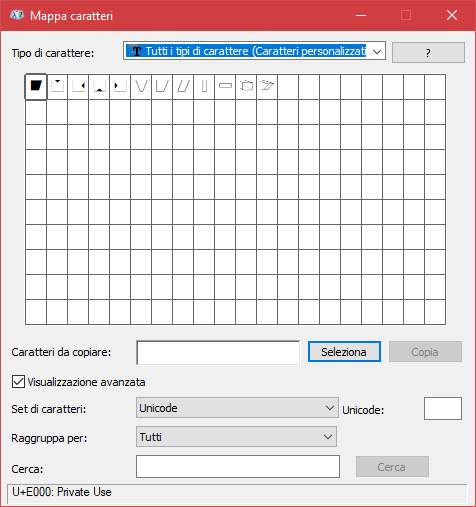Image resolution: width=476 pixels, height=507 pixels.
Task: Close the Mappa caratteri window
Action: [x=452, y=15]
